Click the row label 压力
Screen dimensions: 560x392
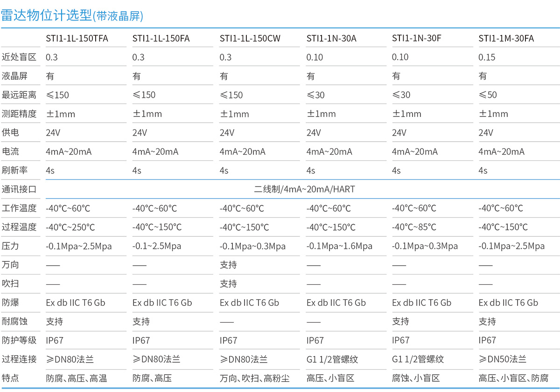(x=10, y=246)
